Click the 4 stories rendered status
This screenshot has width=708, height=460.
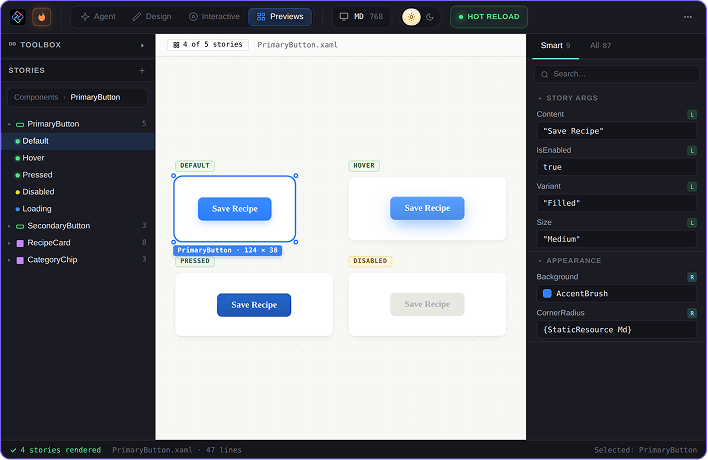click(56, 450)
